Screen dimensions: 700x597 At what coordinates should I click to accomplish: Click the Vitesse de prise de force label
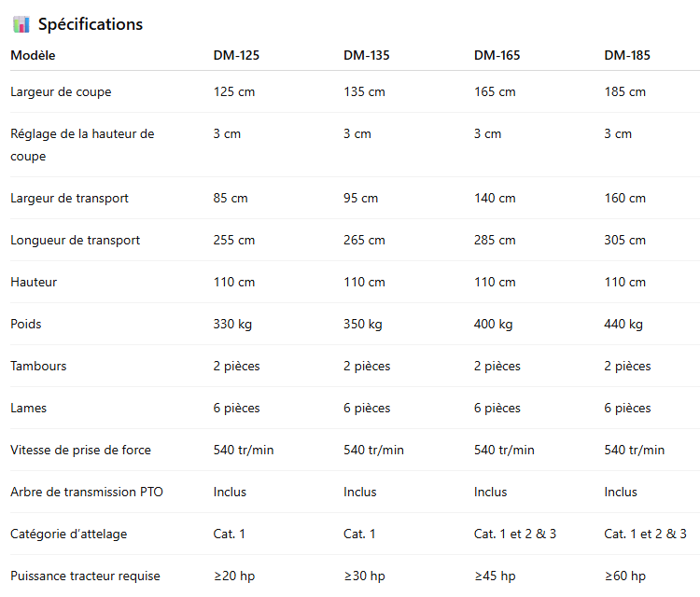point(81,450)
